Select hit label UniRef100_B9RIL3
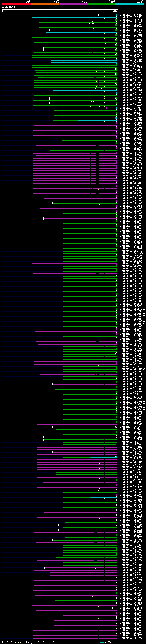146x644 pixels. click(x=131, y=70)
